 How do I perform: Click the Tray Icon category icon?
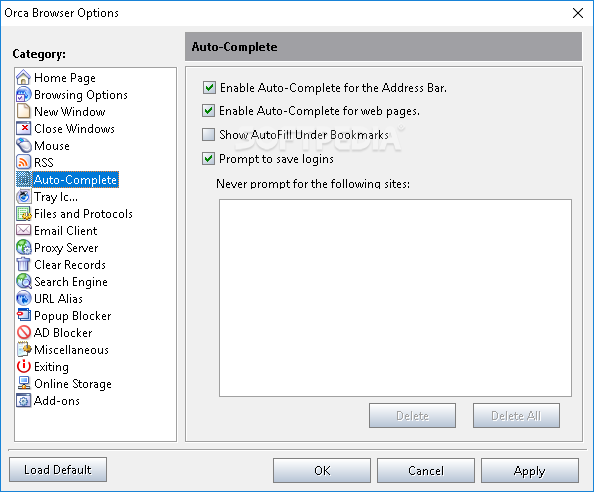pyautogui.click(x=23, y=196)
